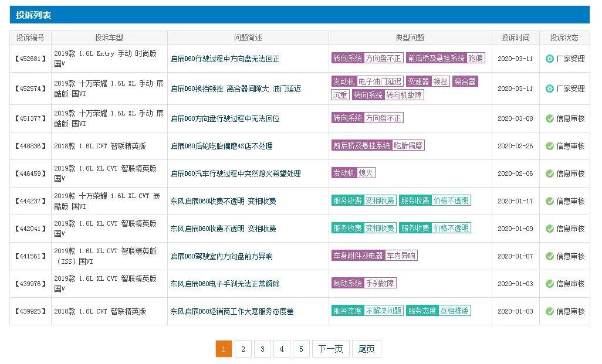Viewport: 602px width, 364px height.
Task: Select the 方向盘不正 tag in complaint 452681
Action: pyautogui.click(x=384, y=58)
